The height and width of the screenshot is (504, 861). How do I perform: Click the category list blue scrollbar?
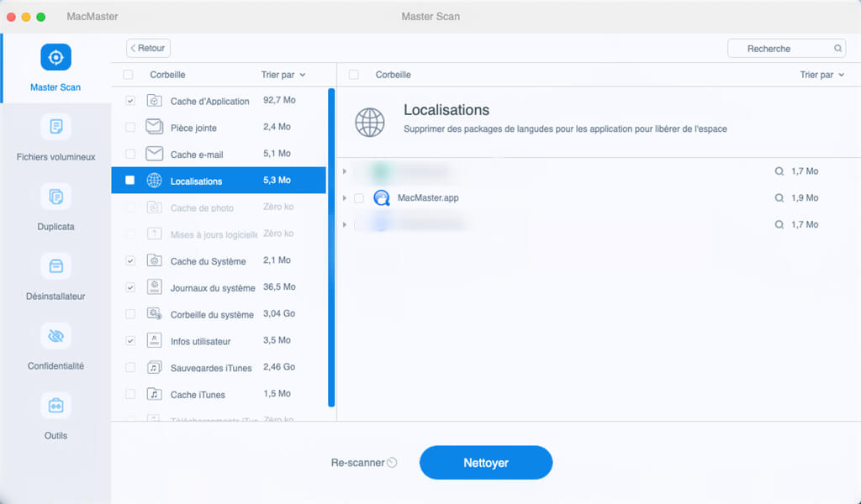(x=331, y=247)
